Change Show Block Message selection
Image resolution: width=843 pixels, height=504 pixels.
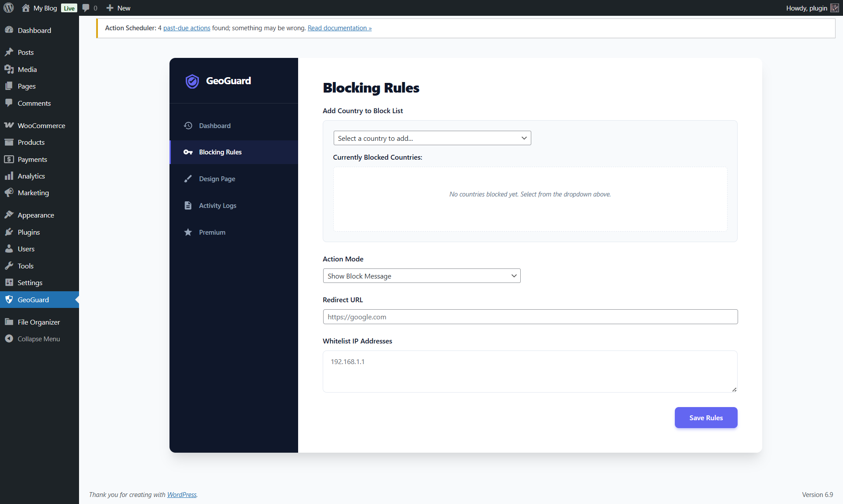click(421, 275)
